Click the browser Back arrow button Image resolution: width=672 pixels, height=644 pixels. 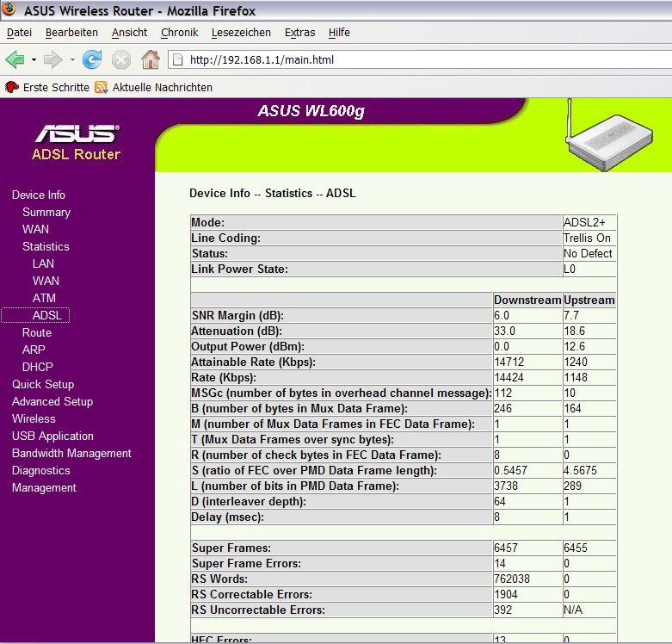pyautogui.click(x=15, y=60)
